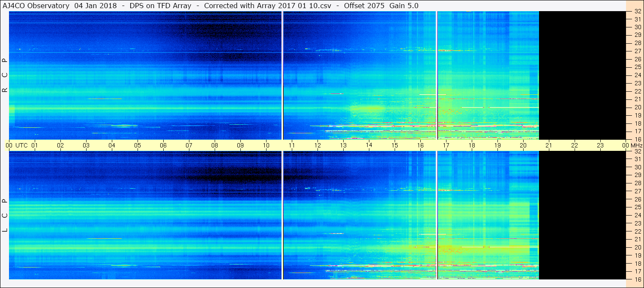Screen dimensions: 644x288
Task: Select the 32 MHz tick in RCP panel
Action: 638,12
